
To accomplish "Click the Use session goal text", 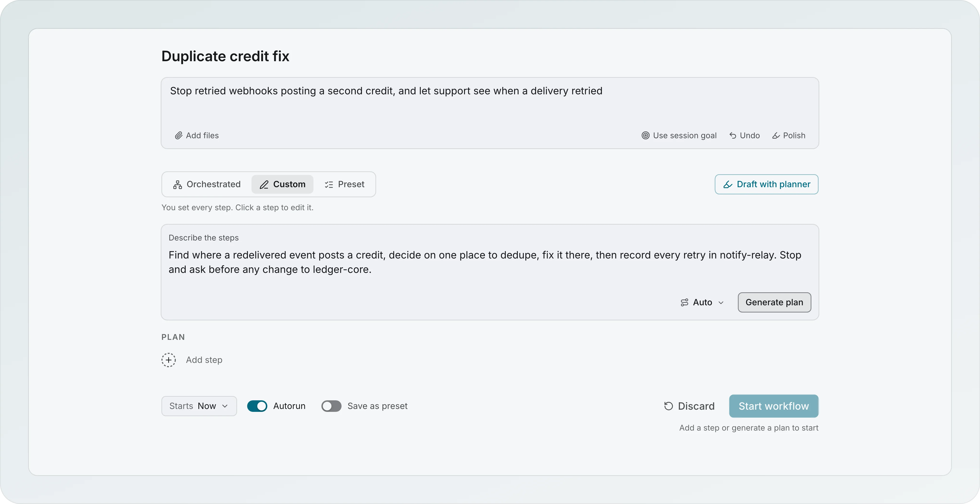I will coord(685,136).
